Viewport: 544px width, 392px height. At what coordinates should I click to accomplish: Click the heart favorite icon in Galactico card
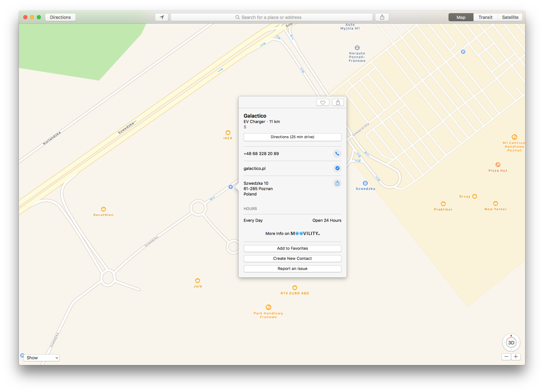coord(323,102)
